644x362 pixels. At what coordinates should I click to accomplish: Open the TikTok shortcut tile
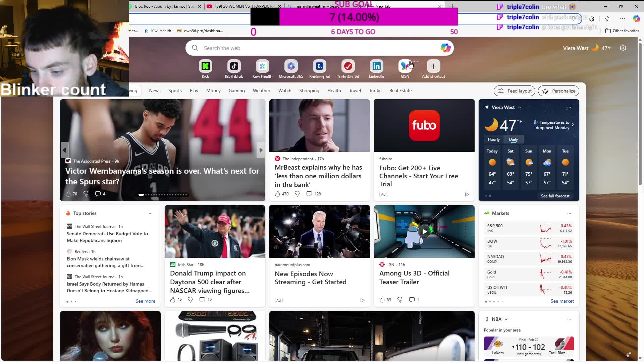pos(234,66)
